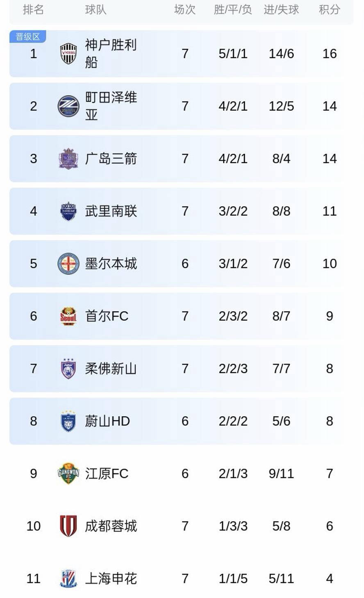Viewport: 364px width, 598px height.
Task: Tap the Machida Zelvia round logo
Action: tap(68, 106)
